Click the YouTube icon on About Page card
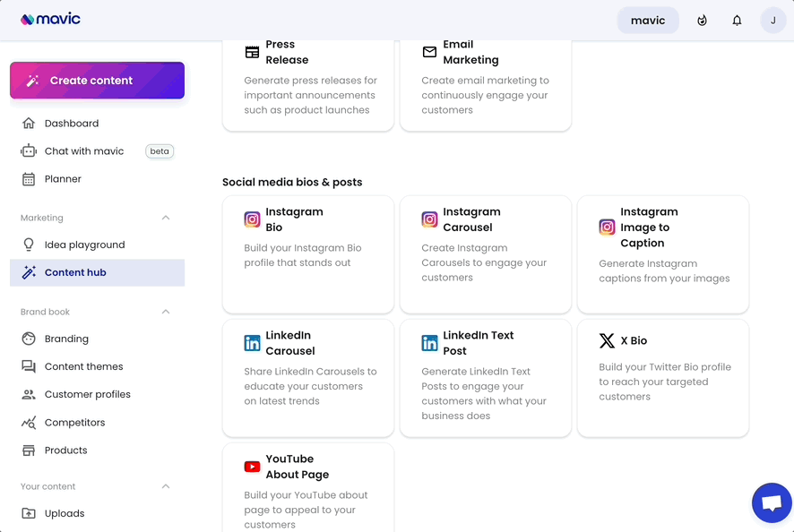This screenshot has width=794, height=532. (x=252, y=467)
